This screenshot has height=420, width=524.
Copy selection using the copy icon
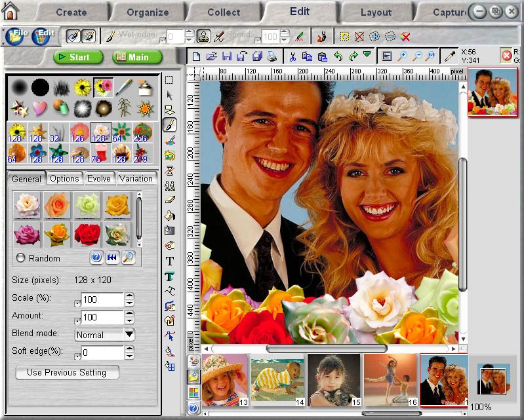point(307,56)
